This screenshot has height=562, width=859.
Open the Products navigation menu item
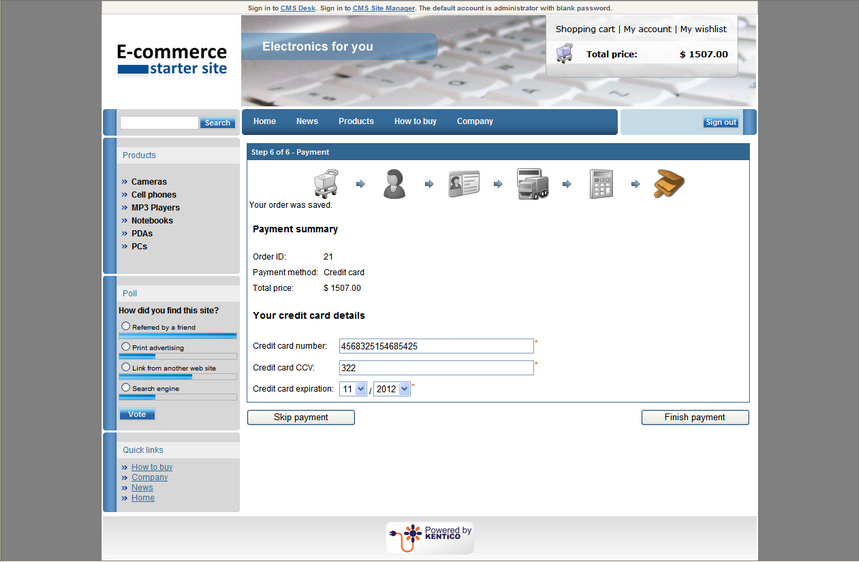click(x=356, y=121)
